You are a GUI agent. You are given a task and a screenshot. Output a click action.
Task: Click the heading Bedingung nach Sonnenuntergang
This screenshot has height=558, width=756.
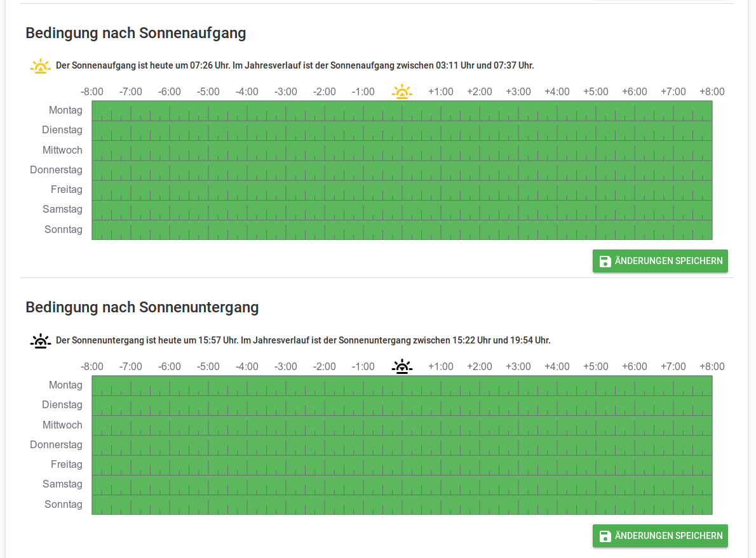tap(142, 307)
